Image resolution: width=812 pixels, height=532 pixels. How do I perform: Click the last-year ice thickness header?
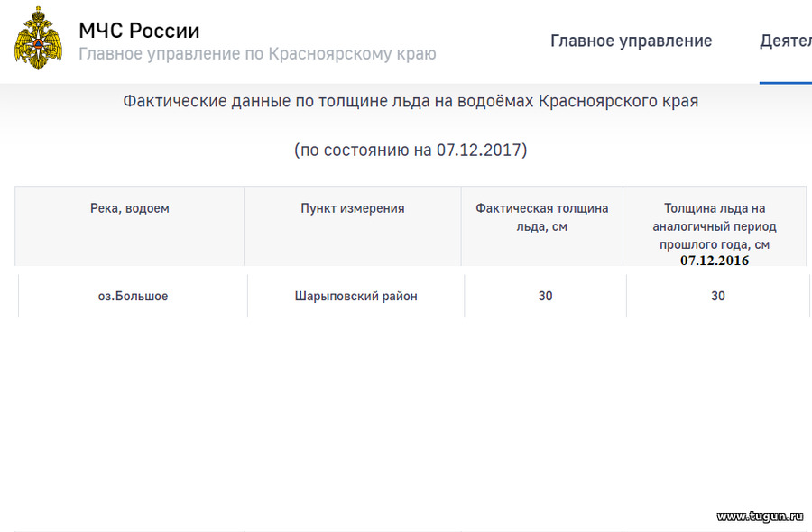[714, 225]
